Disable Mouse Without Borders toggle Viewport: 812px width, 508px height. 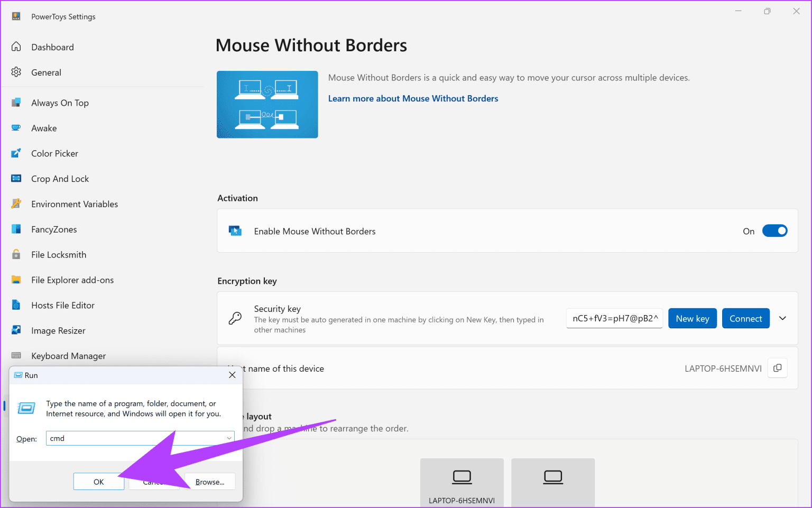[x=775, y=231]
